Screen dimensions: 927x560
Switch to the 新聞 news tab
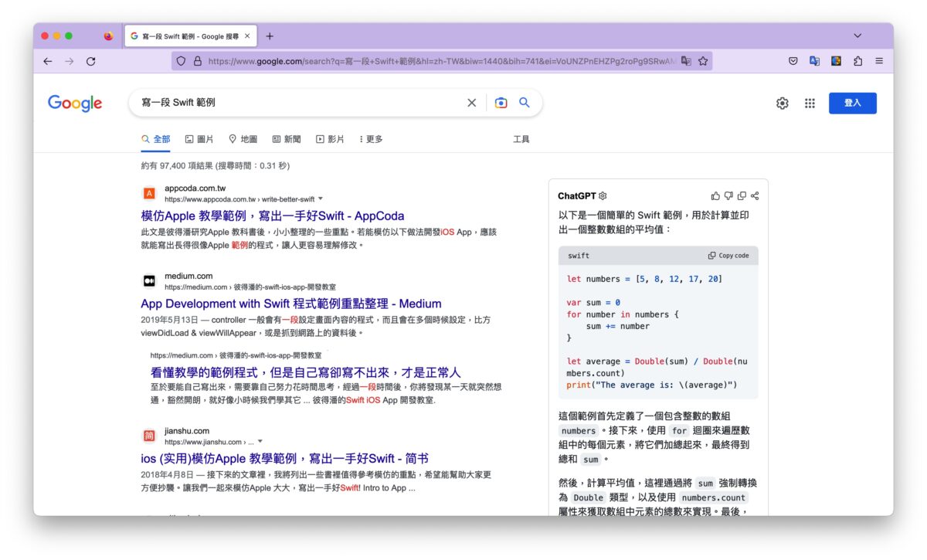(287, 139)
